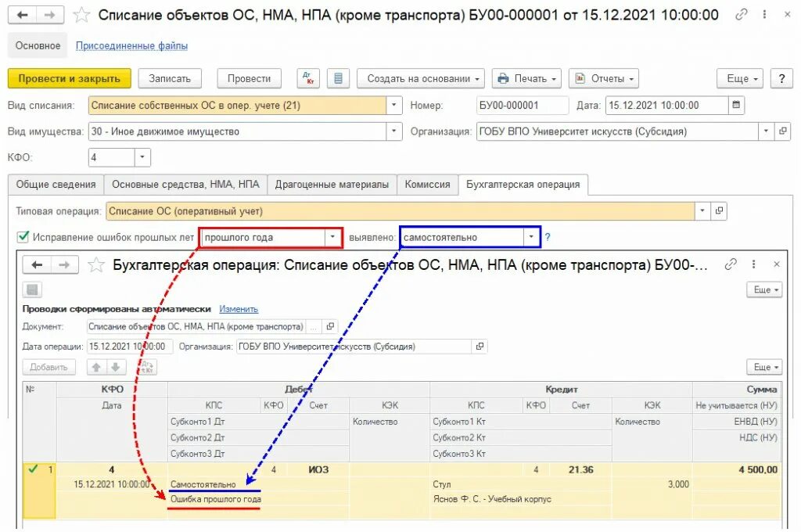801x532 pixels.
Task: Click quantity cell 3,000
Action: coord(652,484)
